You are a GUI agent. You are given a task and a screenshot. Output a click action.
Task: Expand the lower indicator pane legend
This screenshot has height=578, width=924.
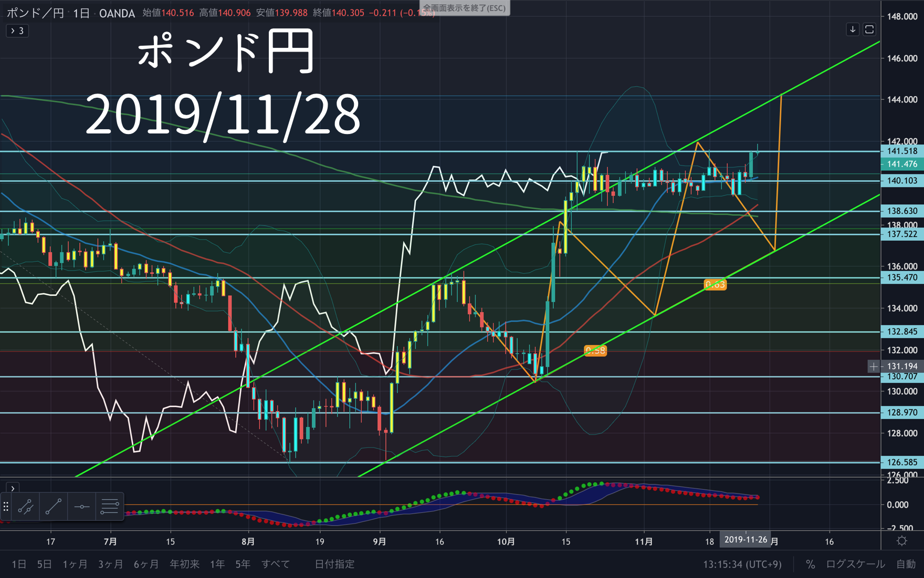[13, 488]
